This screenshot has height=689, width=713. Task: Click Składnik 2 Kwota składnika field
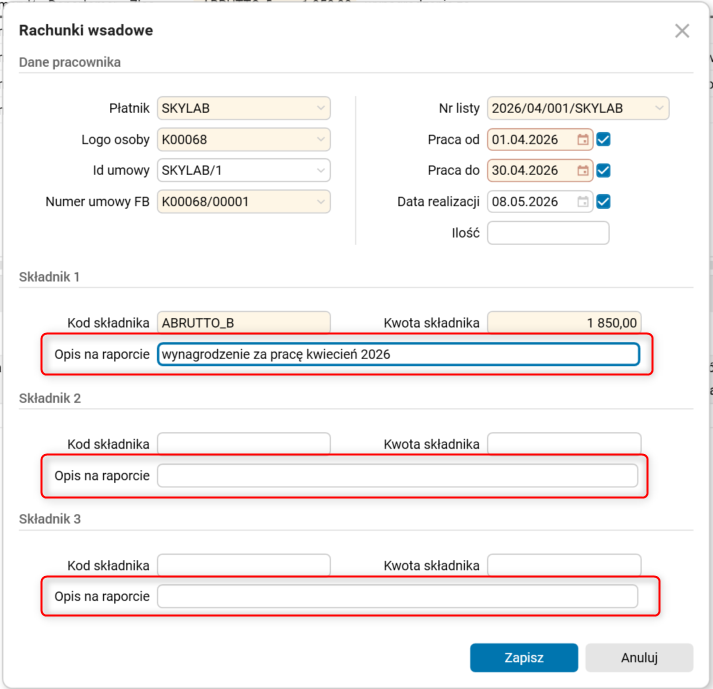[564, 444]
